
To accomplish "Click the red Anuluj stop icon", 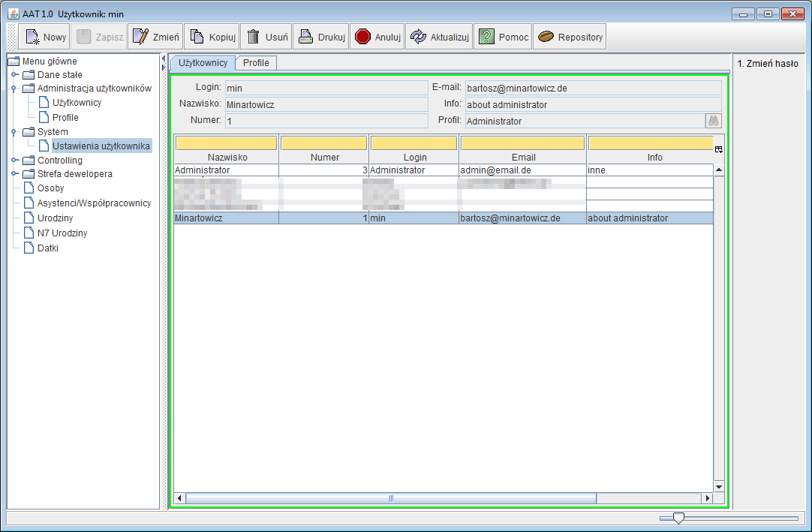I will 362,37.
